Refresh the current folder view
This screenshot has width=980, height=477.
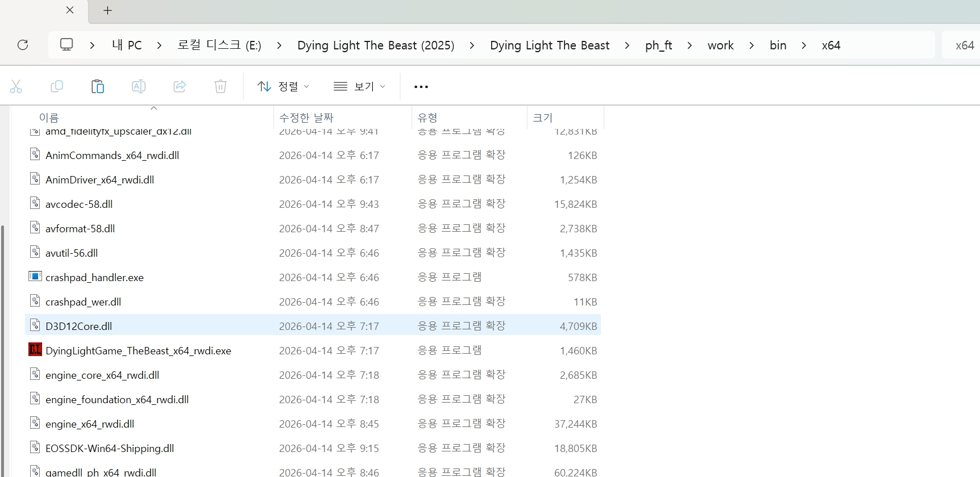(23, 45)
